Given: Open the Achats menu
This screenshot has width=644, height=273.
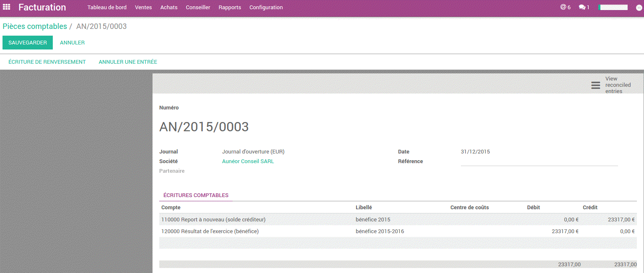Looking at the screenshot, I should [x=168, y=7].
